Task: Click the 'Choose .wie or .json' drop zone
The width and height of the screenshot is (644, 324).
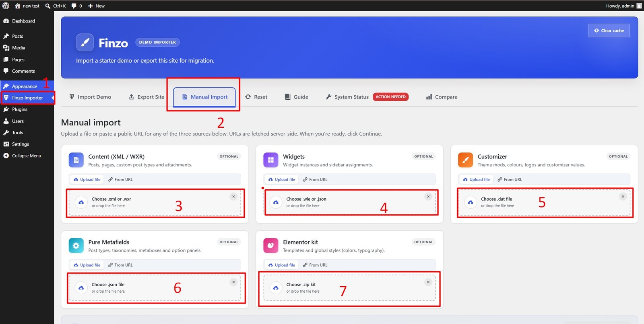Action: click(350, 203)
